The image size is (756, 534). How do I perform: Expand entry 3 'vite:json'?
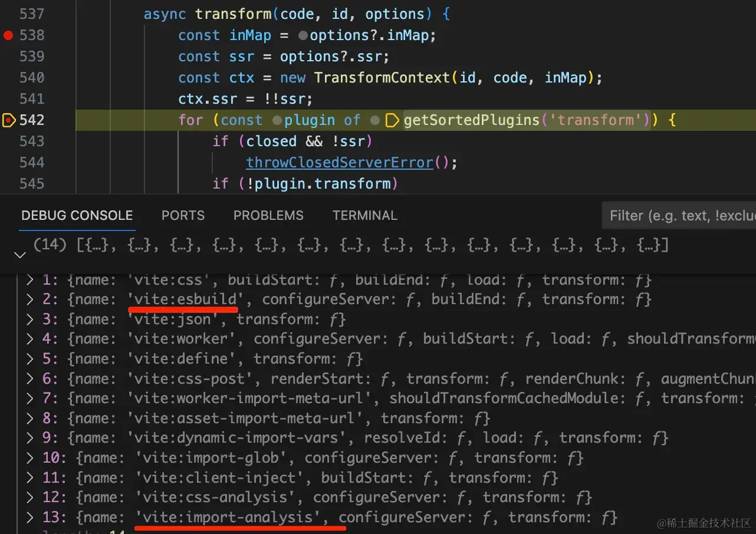[x=30, y=319]
